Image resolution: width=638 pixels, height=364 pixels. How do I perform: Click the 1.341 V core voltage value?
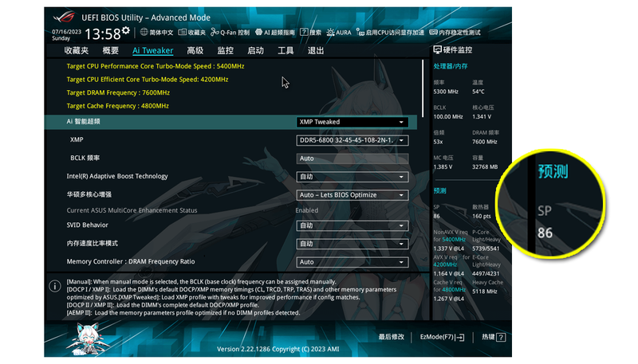point(482,116)
